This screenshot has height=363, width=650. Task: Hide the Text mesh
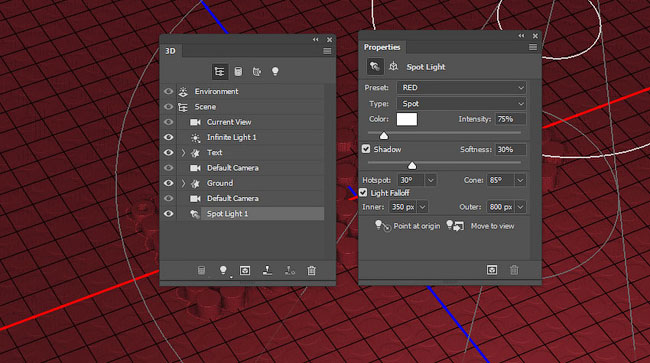pyautogui.click(x=168, y=153)
